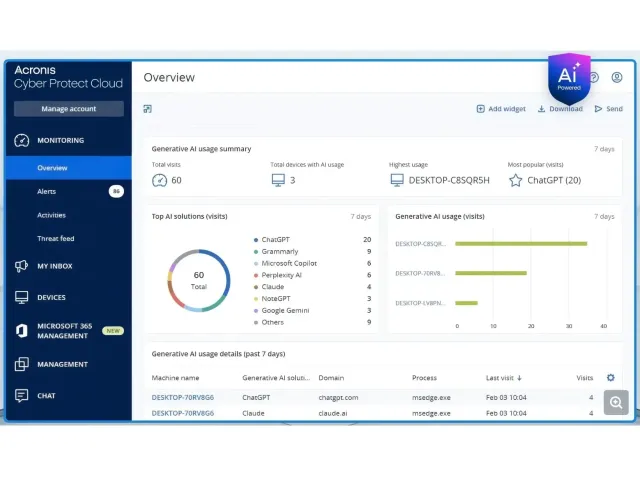
Task: Click the Management section icon
Action: coord(22,364)
